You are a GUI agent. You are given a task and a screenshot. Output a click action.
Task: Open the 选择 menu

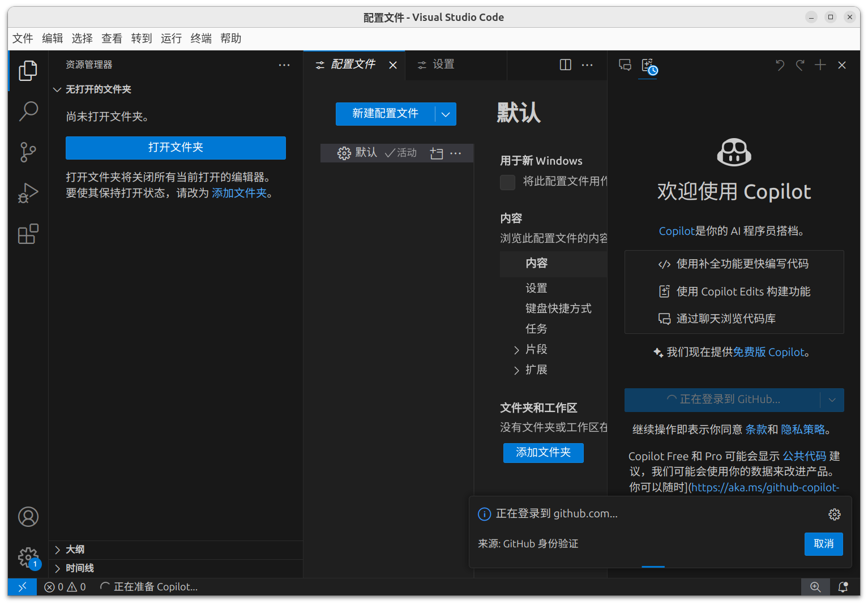82,38
